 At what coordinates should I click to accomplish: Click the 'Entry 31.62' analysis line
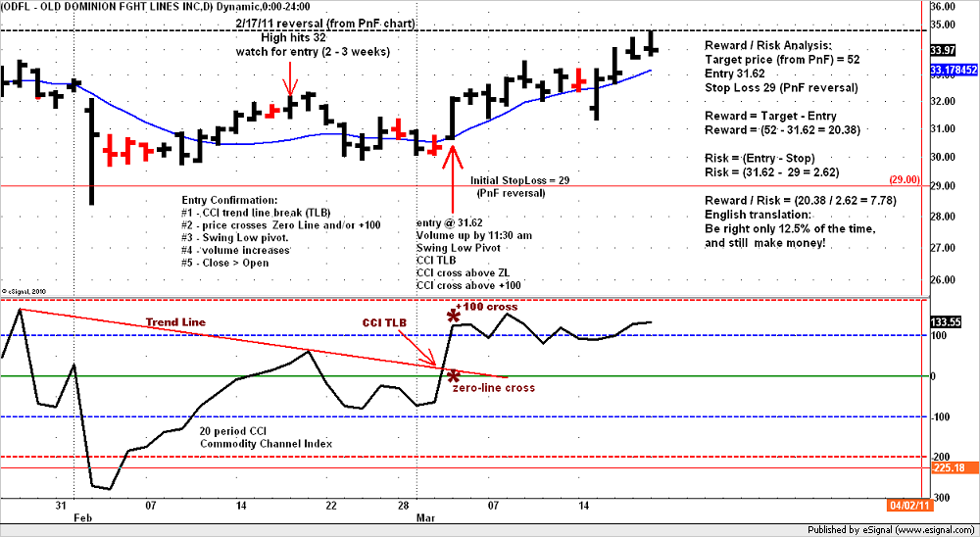tap(733, 73)
